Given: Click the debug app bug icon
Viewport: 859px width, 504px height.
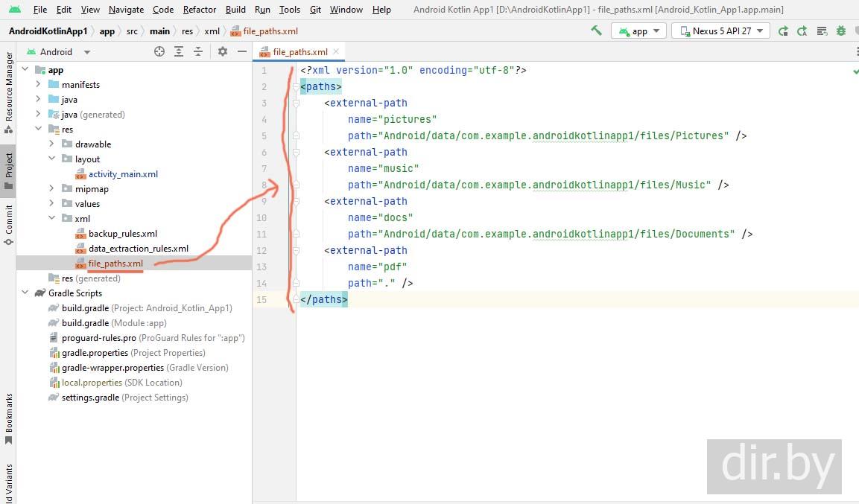Looking at the screenshot, I should (840, 31).
